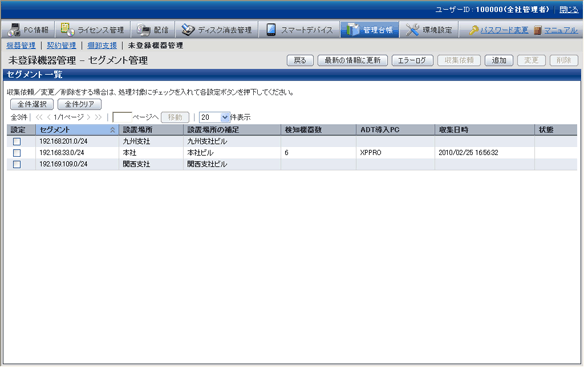The image size is (584, 367).
Task: Click the PC情報 computer icon
Action: pyautogui.click(x=14, y=30)
